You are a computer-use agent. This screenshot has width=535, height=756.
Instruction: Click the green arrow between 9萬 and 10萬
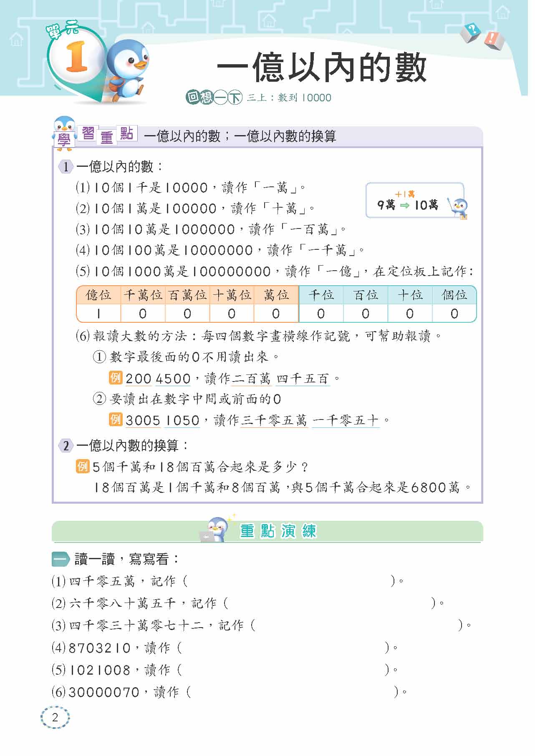(405, 205)
